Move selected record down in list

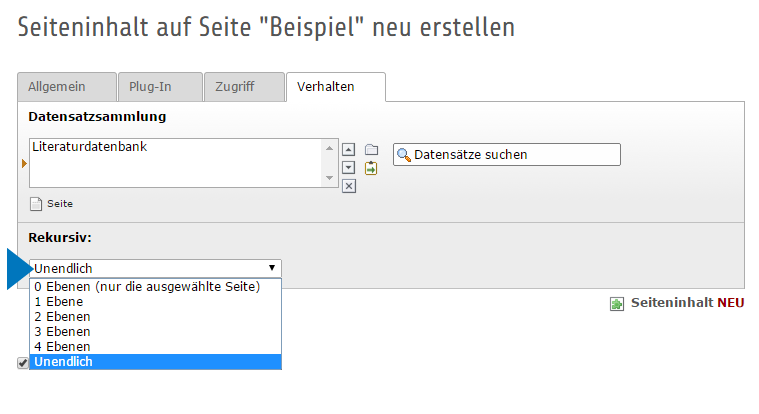pyautogui.click(x=349, y=167)
